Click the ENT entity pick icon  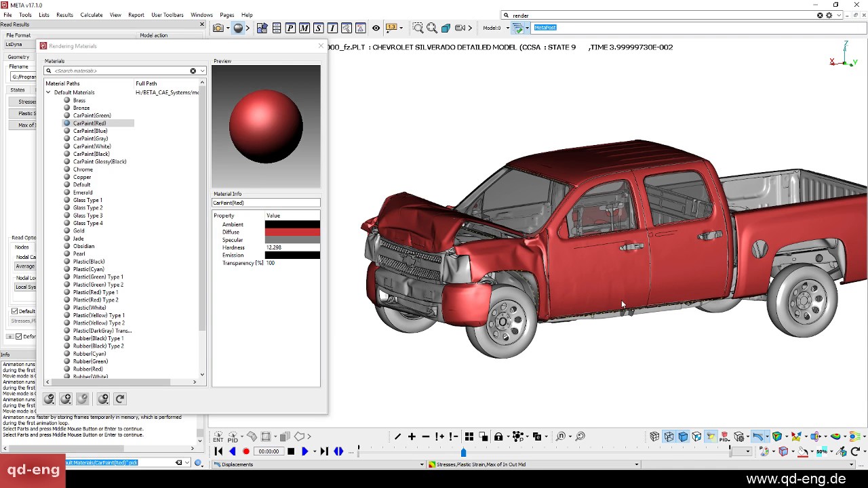pos(218,437)
